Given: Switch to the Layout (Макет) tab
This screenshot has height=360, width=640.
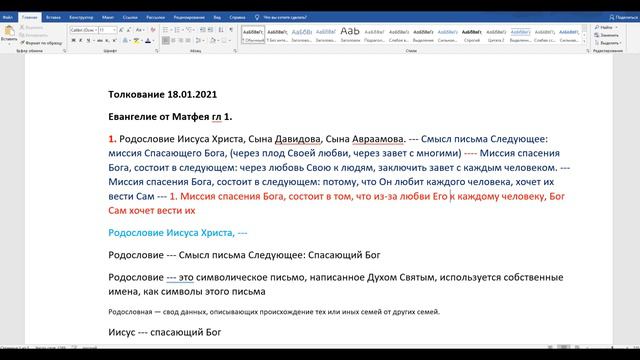Looking at the screenshot, I should 108,18.
